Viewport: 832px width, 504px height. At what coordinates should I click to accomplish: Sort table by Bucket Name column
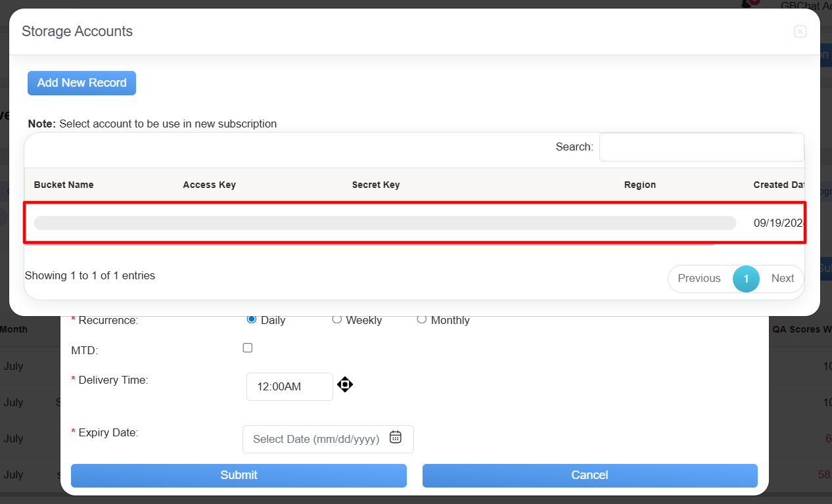[64, 185]
